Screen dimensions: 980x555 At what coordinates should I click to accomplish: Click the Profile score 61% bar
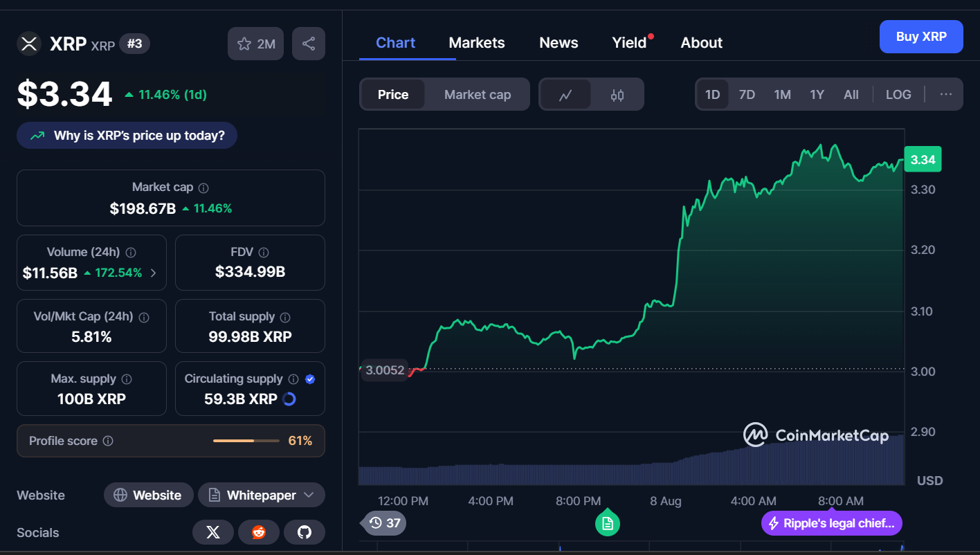(246, 441)
